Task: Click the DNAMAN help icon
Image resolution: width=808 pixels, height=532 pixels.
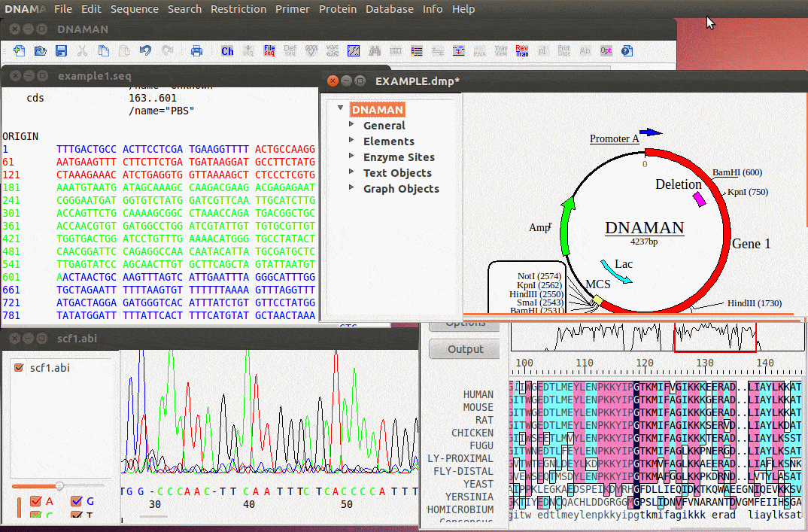Action: point(627,50)
